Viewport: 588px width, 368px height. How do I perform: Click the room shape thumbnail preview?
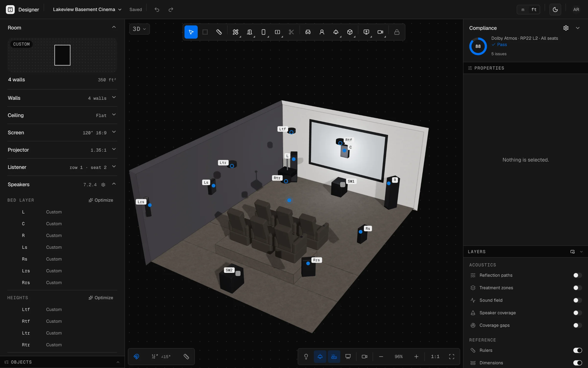[62, 55]
